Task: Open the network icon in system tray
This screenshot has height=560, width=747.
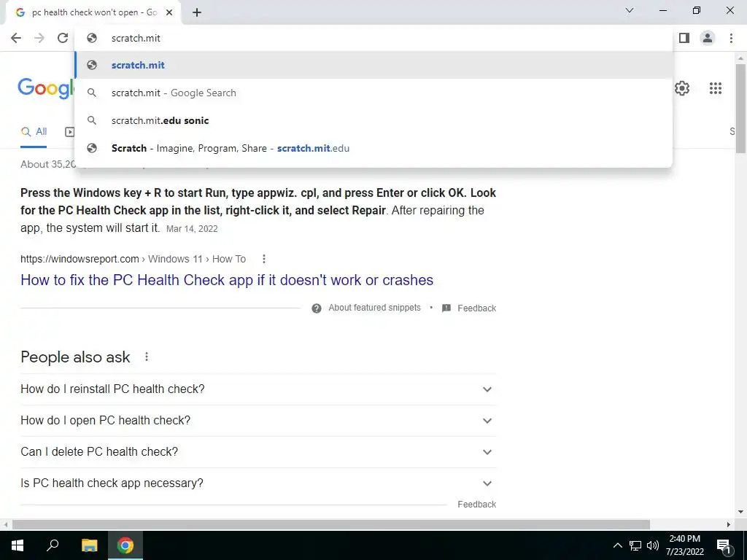Action: (635, 545)
